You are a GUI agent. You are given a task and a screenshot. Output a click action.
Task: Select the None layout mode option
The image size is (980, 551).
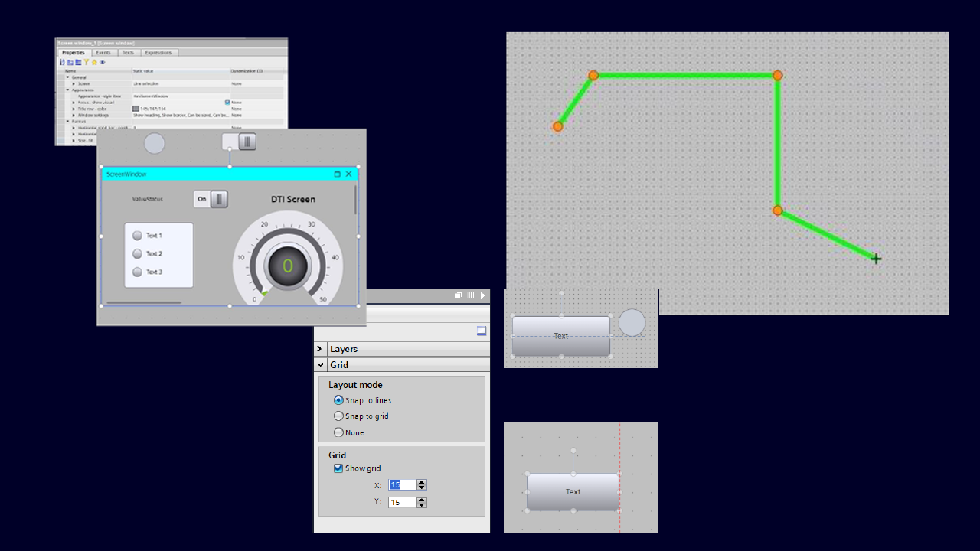338,432
